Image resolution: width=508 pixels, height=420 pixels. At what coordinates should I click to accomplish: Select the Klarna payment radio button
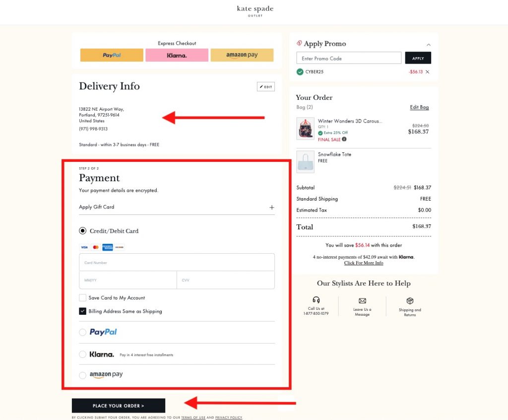[83, 354]
